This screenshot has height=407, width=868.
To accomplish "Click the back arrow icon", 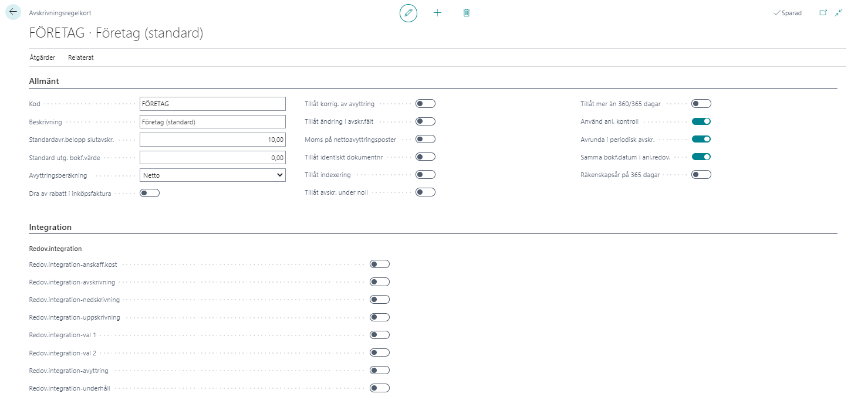I will 13,12.
